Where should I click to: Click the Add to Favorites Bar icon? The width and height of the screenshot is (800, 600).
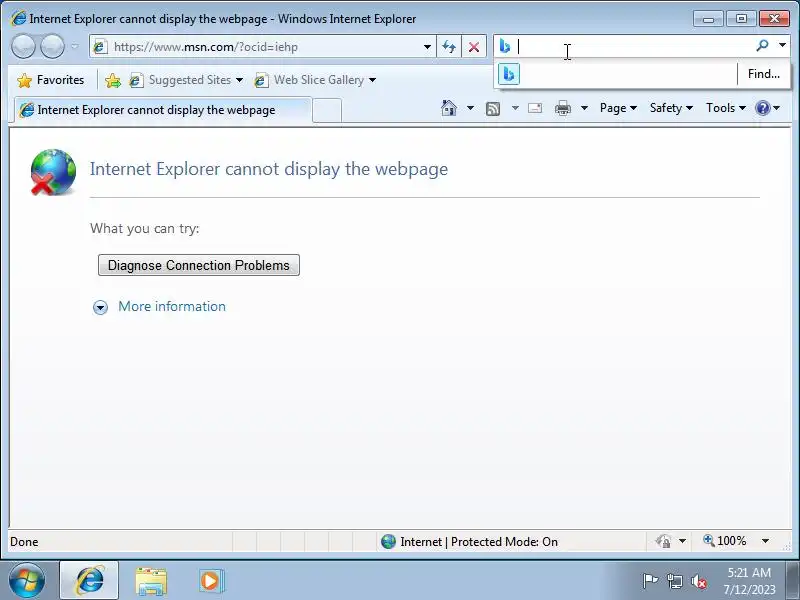point(113,80)
